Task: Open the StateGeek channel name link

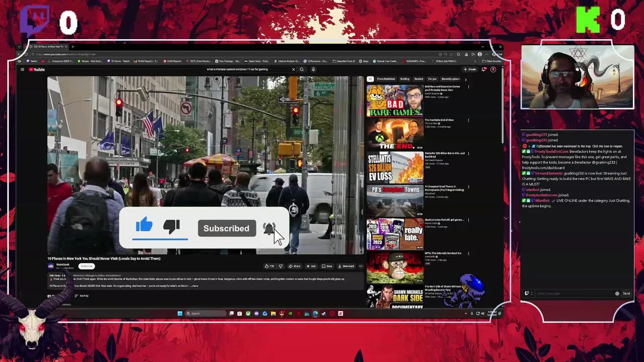Action: pyautogui.click(x=63, y=264)
